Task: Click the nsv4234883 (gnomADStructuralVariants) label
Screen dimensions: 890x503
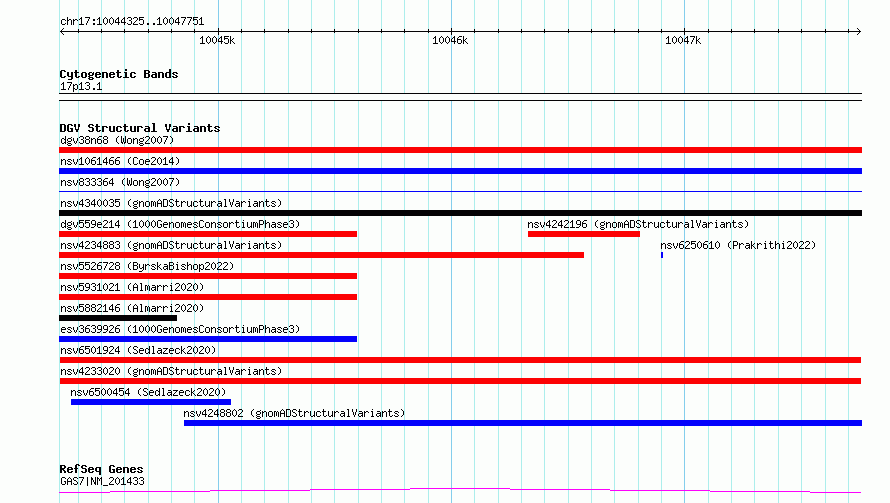Action: [171, 245]
